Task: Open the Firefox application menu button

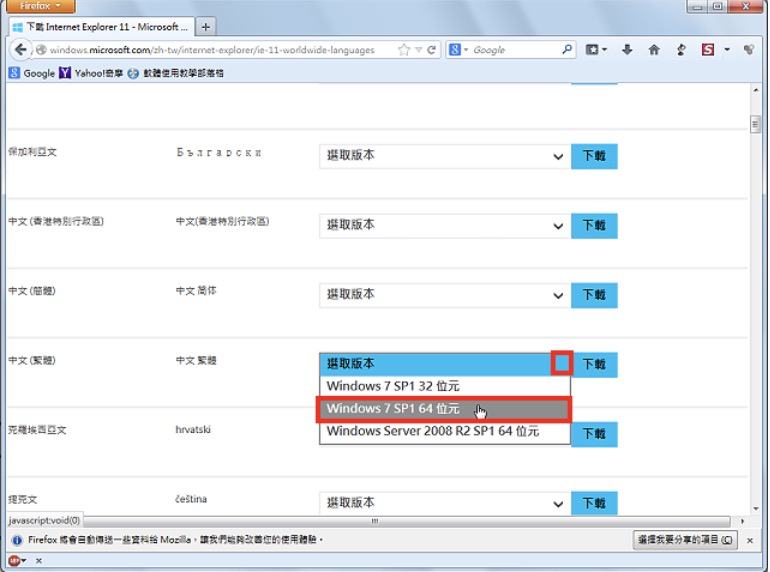Action: coord(40,6)
